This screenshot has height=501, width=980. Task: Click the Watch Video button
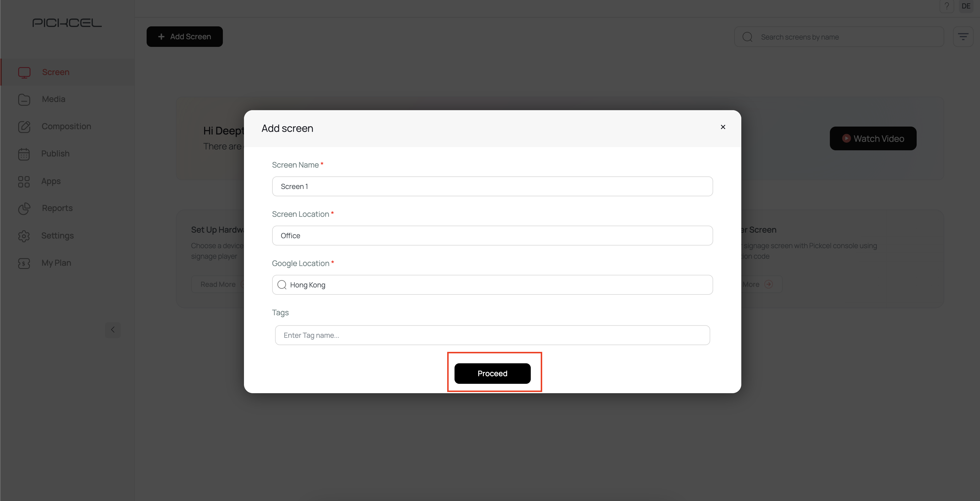(873, 138)
